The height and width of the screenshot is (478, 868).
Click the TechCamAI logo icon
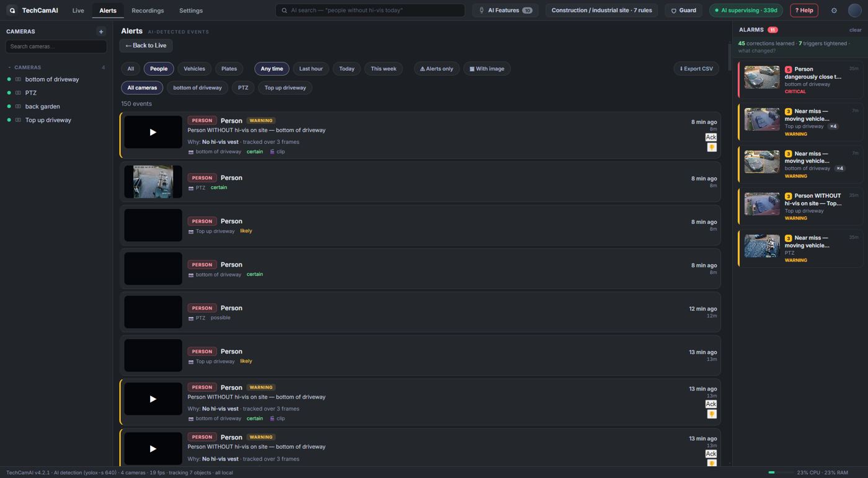pos(12,11)
